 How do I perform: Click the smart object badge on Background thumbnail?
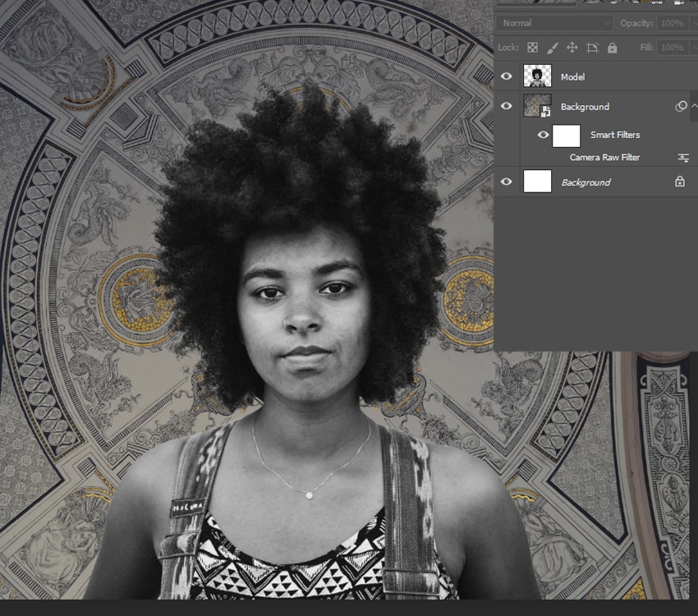(545, 112)
